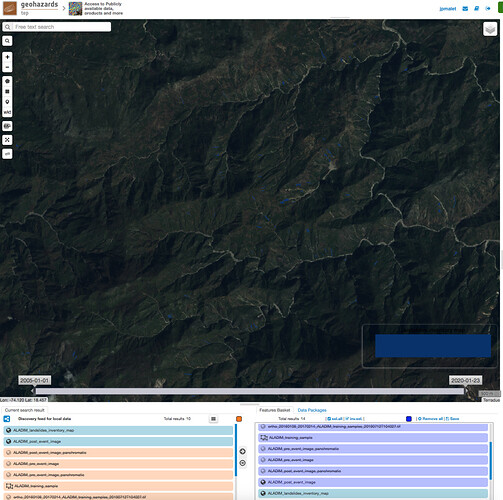Click the map zoom in plus button
503x500 pixels.
[7, 57]
